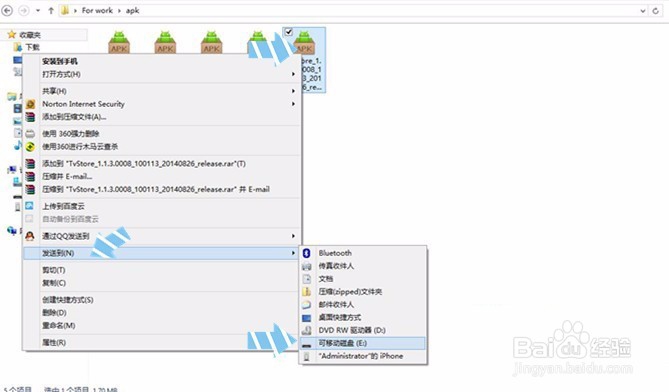Expand arrow beside 共享(H)

point(294,91)
